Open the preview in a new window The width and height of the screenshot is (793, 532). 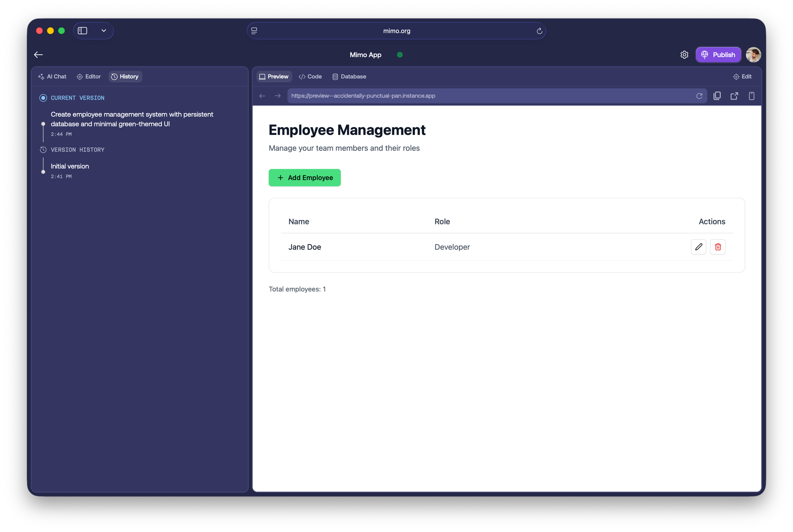pyautogui.click(x=734, y=96)
